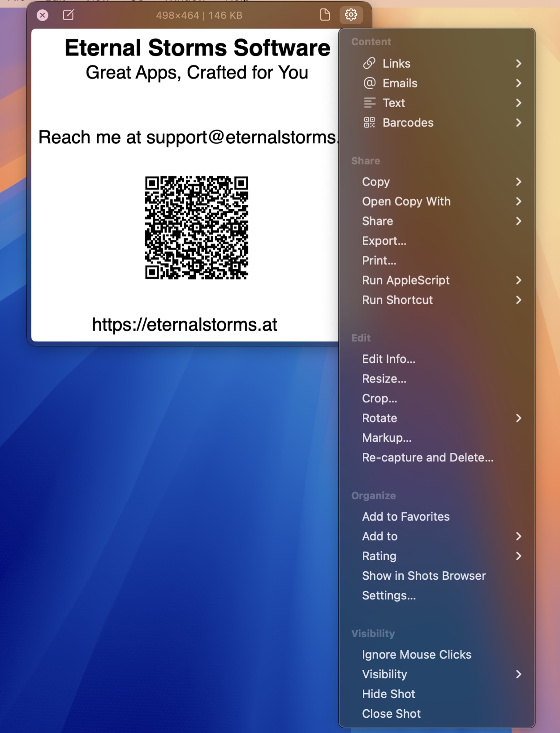Expand the Barcodes submenu chevron
Viewport: 560px width, 733px height.
click(x=518, y=122)
